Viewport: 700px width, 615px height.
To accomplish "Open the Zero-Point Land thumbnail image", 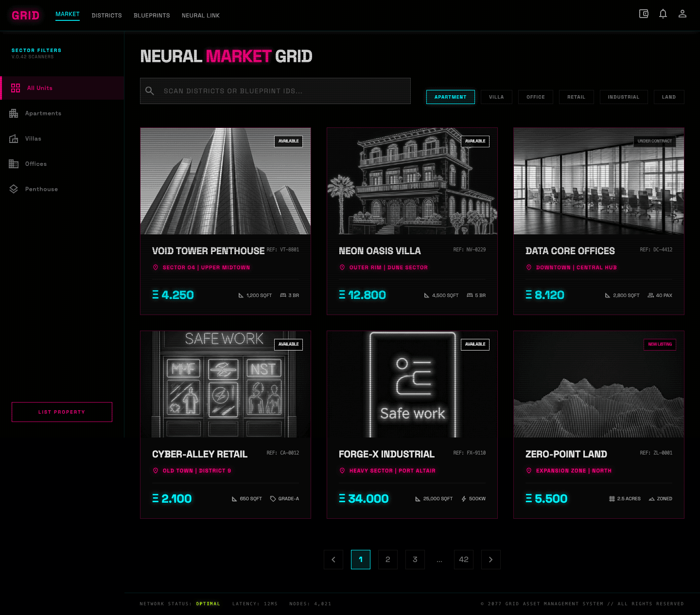I will click(x=598, y=384).
